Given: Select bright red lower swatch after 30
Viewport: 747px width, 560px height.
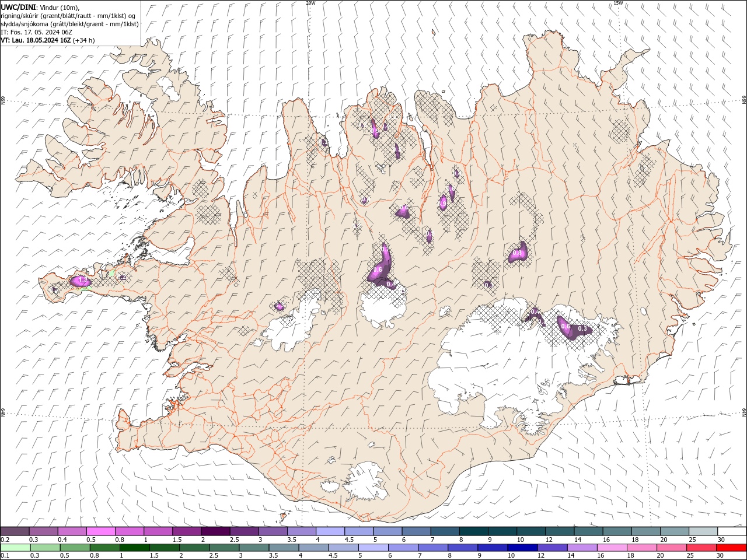Looking at the screenshot, I should [731, 548].
